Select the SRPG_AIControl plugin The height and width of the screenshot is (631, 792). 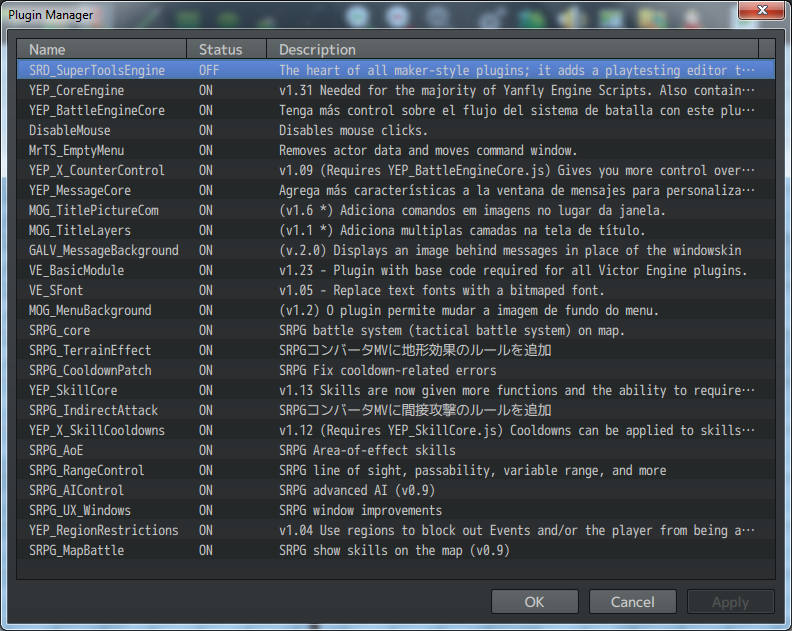[x=396, y=491]
